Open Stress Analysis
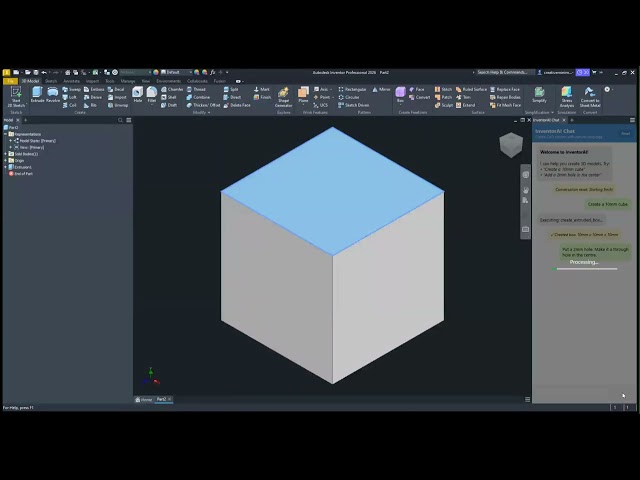This screenshot has height=480, width=640. click(567, 97)
